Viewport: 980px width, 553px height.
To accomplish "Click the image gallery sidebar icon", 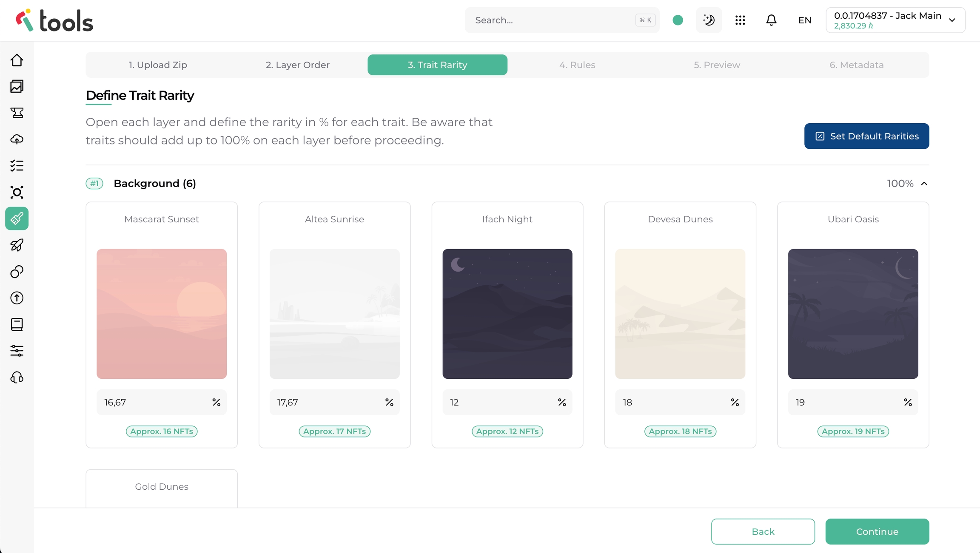I will [17, 87].
